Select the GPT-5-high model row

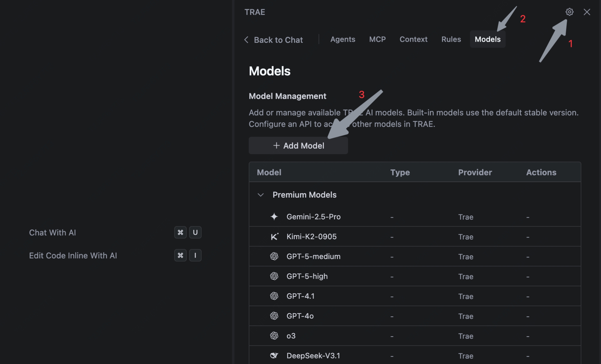click(307, 276)
